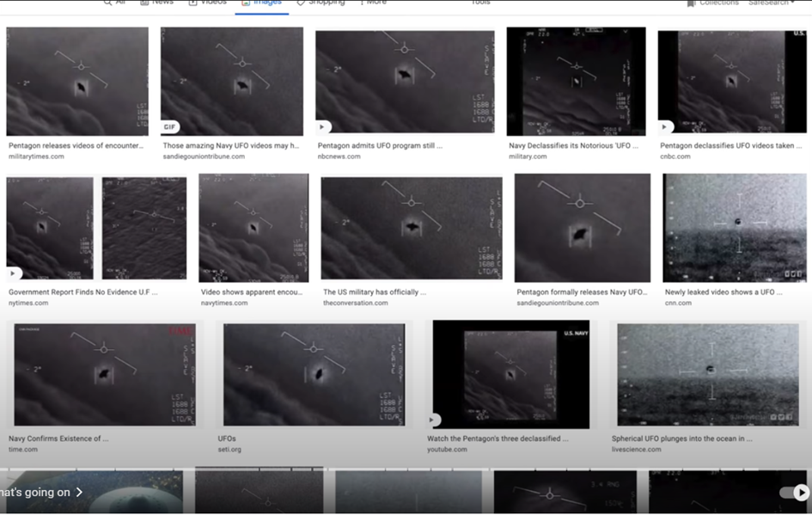Click the "UFOs" result title
812x515 pixels.
click(x=227, y=438)
